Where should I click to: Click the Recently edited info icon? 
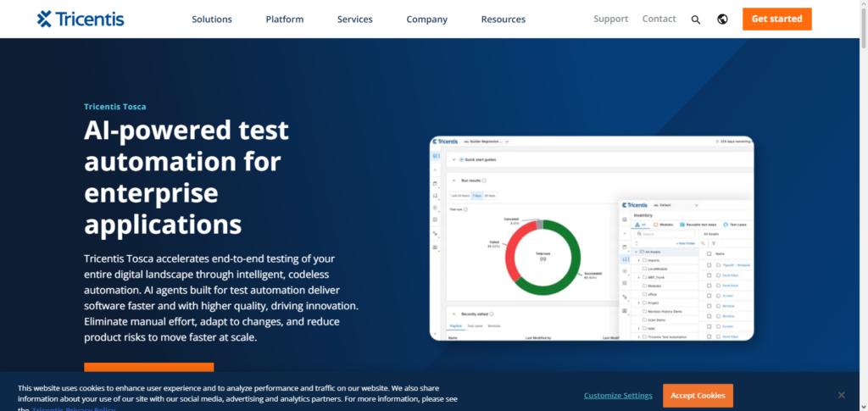(x=491, y=314)
